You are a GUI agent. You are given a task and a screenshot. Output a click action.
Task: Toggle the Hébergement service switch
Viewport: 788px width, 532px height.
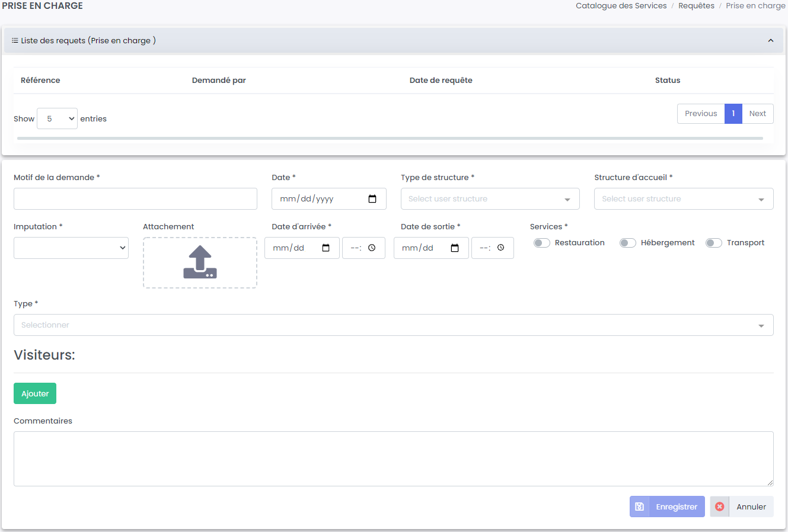(627, 243)
